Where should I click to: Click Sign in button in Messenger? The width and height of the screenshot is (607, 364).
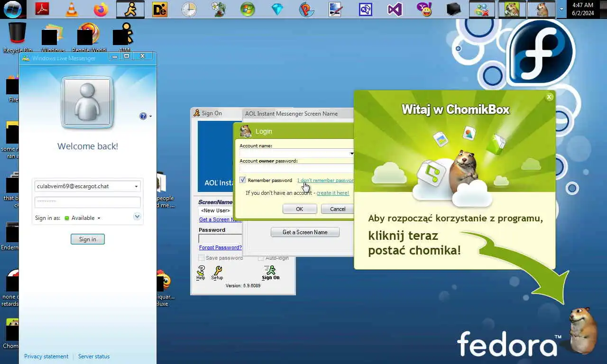[88, 239]
